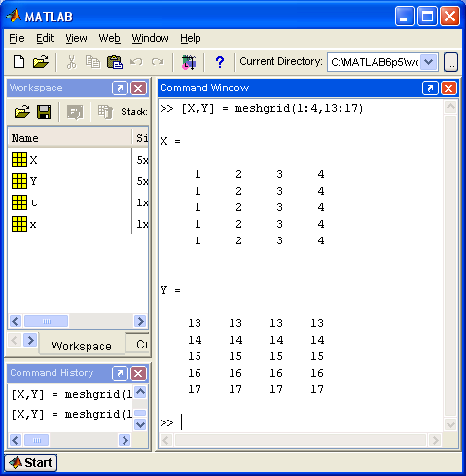Click the "X =" output label
466x476 pixels.
coord(170,141)
